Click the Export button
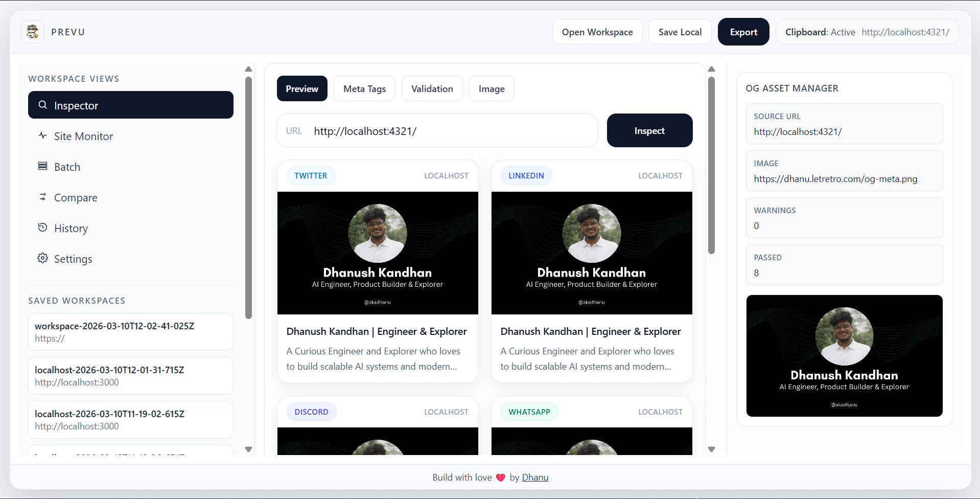Viewport: 980px width, 499px height. point(743,32)
